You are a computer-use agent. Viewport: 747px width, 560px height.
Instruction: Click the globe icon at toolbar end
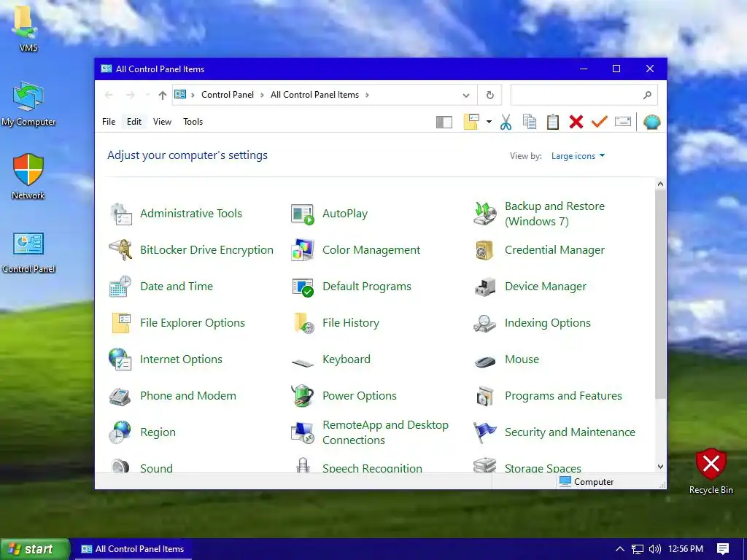(x=651, y=122)
